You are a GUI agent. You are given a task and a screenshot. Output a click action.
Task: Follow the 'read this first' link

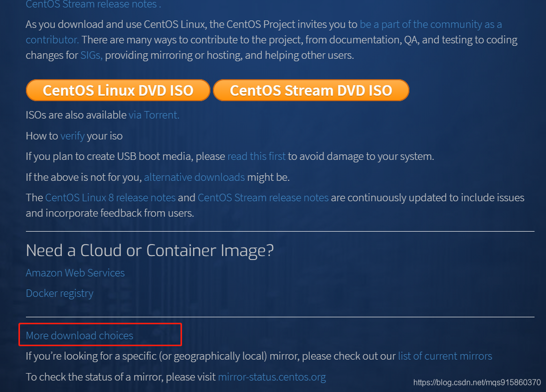[x=256, y=156]
